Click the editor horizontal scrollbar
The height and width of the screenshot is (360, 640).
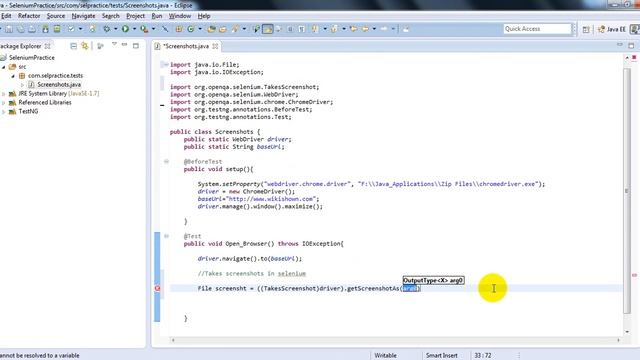(395, 340)
